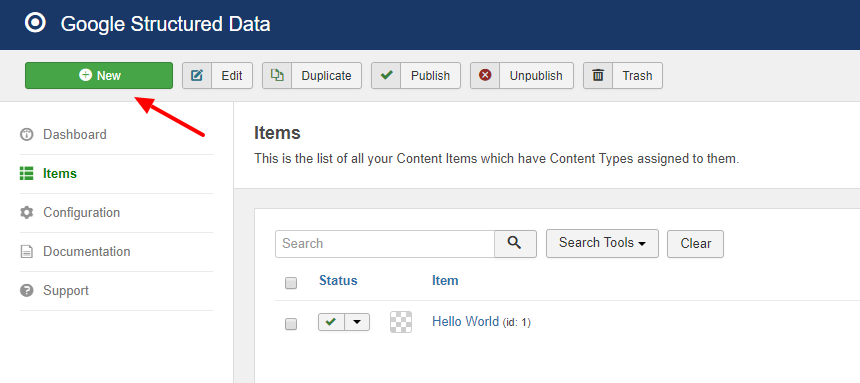Click the Dashboard sidebar icon
The width and height of the screenshot is (860, 383).
click(26, 134)
